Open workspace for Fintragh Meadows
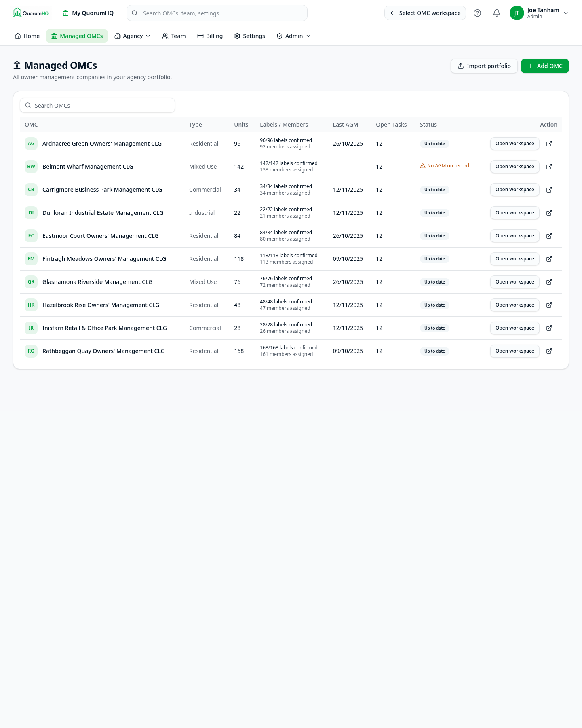 [x=515, y=259]
